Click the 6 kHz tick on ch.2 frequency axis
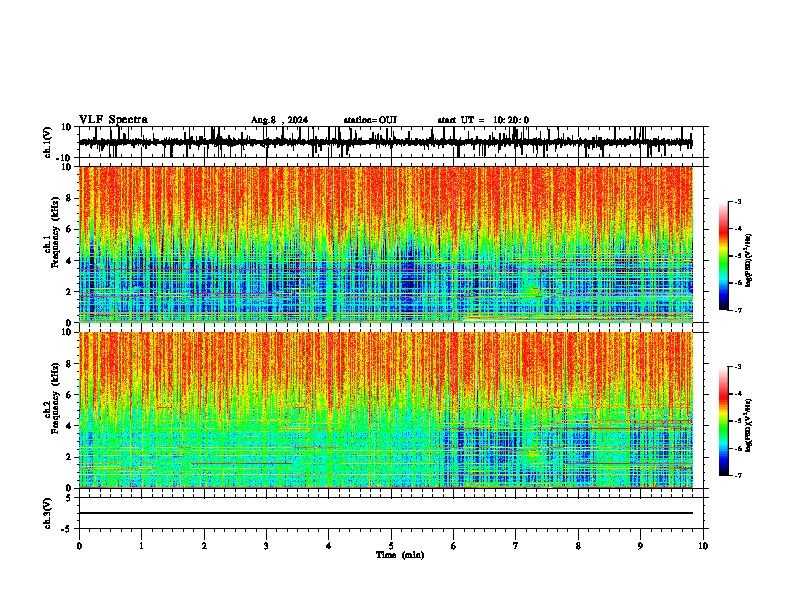Viewport: 792px width, 612px height. [69, 395]
